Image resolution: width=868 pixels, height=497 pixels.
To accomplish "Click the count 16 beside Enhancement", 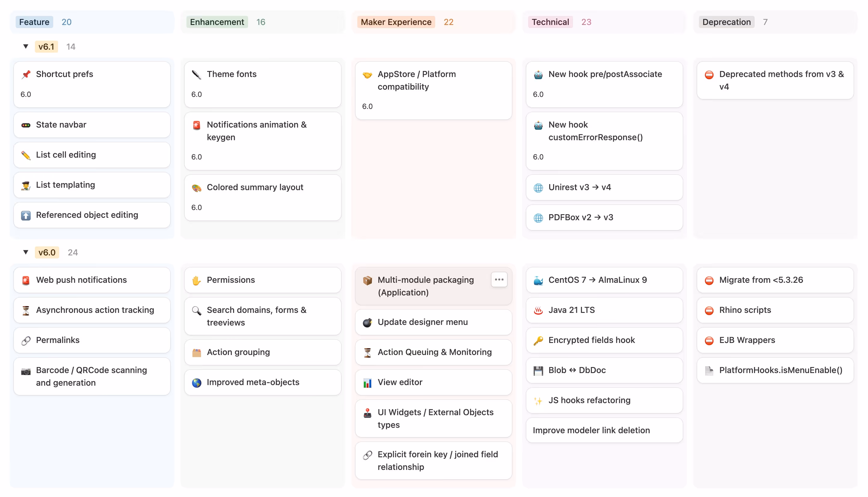I will point(261,22).
